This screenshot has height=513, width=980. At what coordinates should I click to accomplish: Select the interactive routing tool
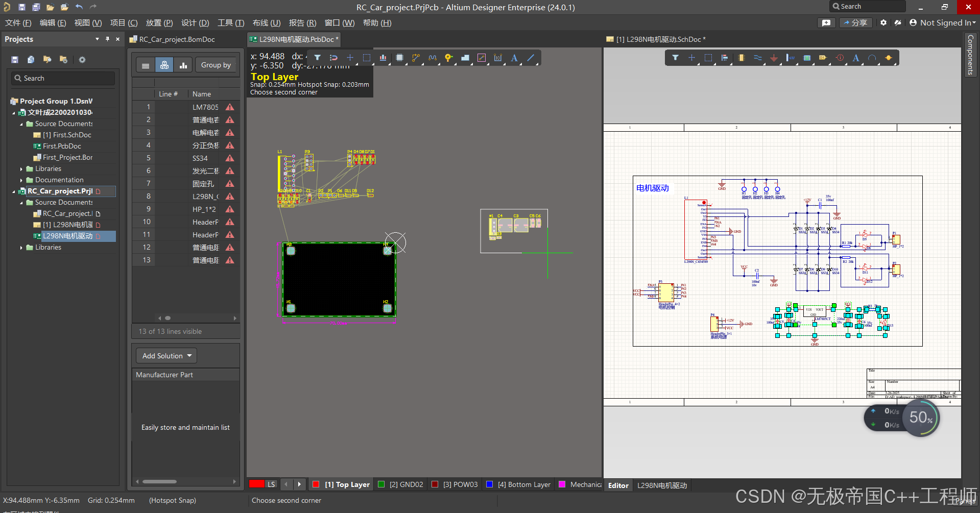pyautogui.click(x=416, y=58)
